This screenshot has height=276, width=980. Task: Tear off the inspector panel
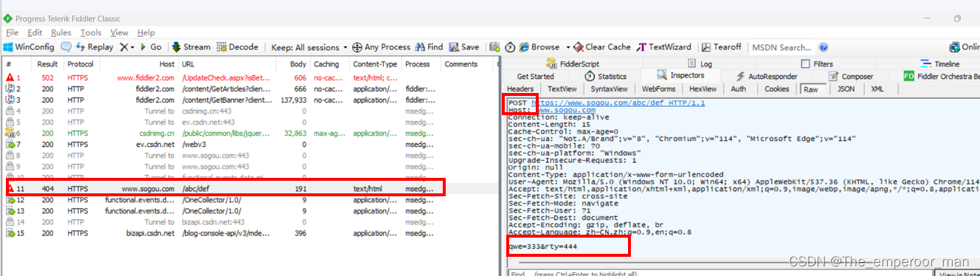722,46
